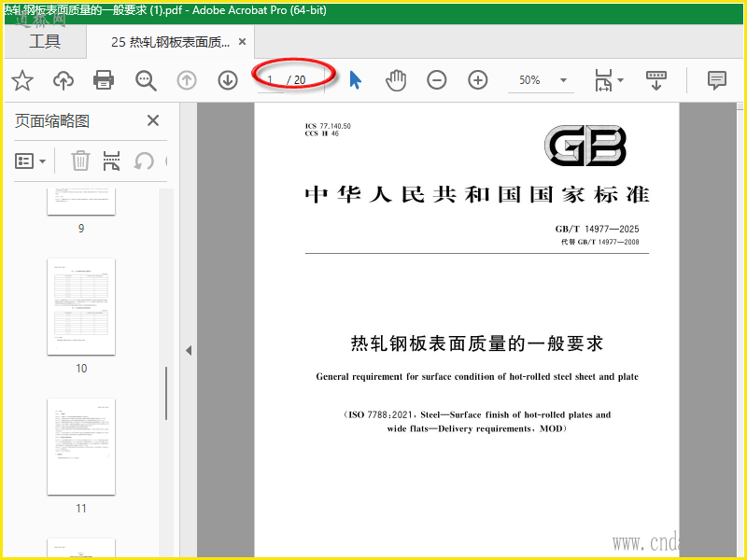Click the ICS 77.140.50 text
Image resolution: width=747 pixels, height=560 pixels.
(328, 126)
